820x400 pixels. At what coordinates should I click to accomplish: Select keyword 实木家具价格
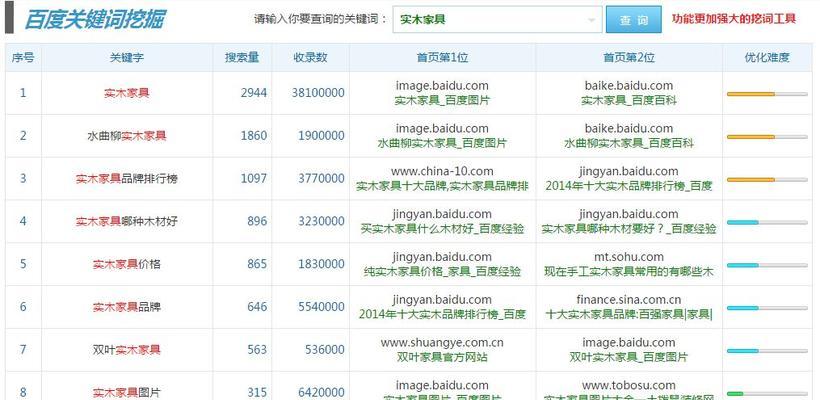pyautogui.click(x=127, y=264)
